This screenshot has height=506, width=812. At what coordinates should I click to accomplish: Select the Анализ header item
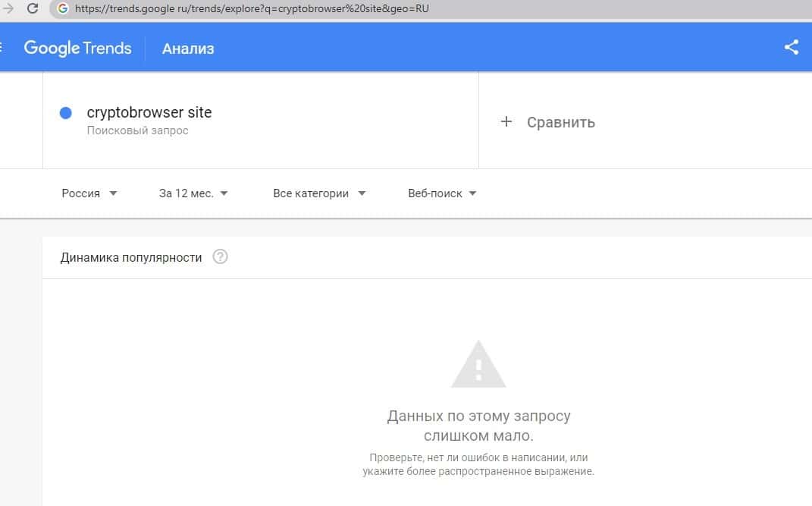click(x=188, y=49)
